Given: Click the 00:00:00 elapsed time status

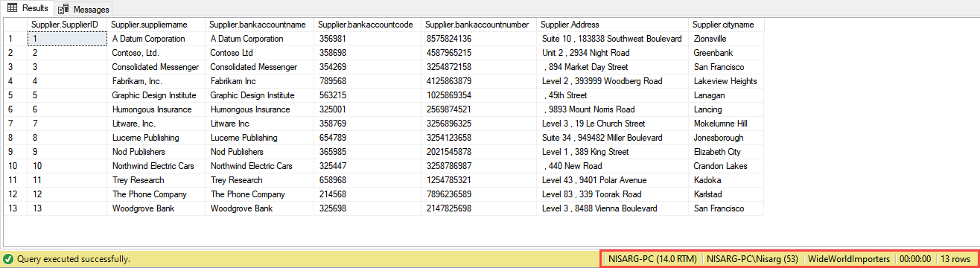Looking at the screenshot, I should click(x=915, y=259).
